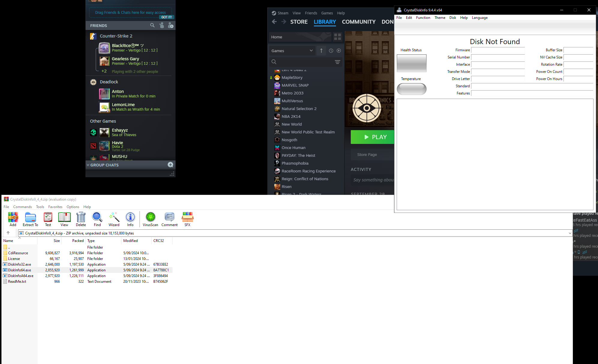Click the add friend icon
This screenshot has height=364, width=598.
pos(170,25)
